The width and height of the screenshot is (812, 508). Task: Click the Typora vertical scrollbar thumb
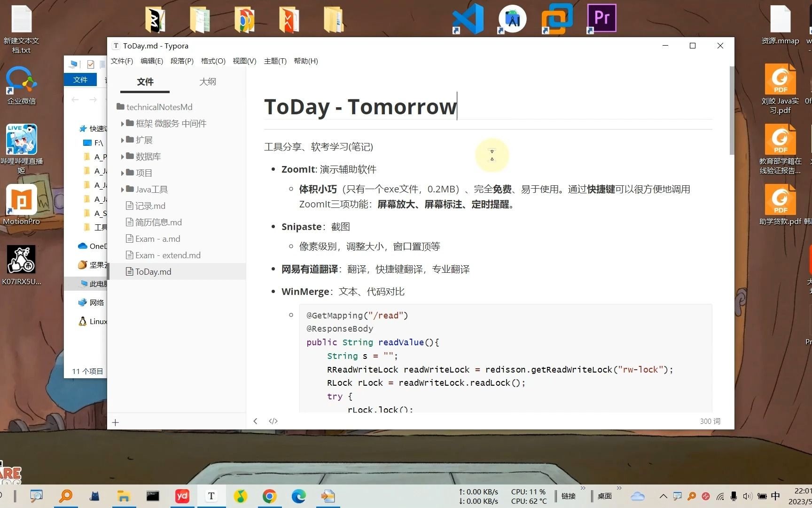[732, 111]
